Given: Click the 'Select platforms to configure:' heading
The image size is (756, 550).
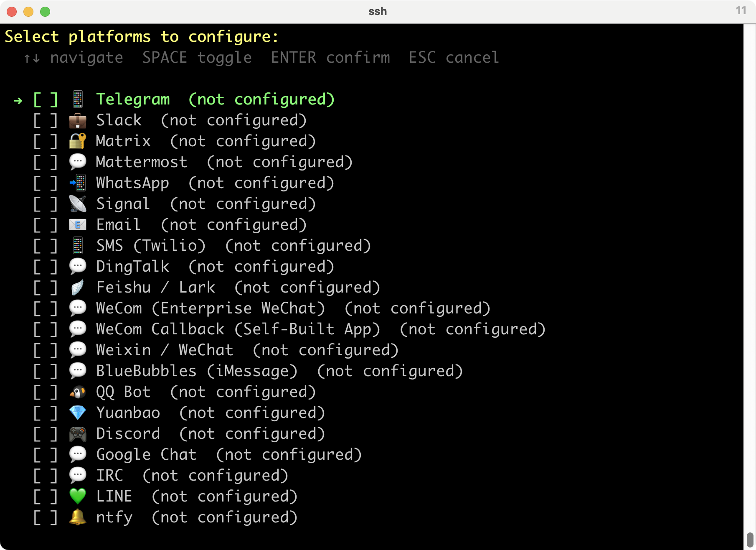Looking at the screenshot, I should pyautogui.click(x=142, y=37).
